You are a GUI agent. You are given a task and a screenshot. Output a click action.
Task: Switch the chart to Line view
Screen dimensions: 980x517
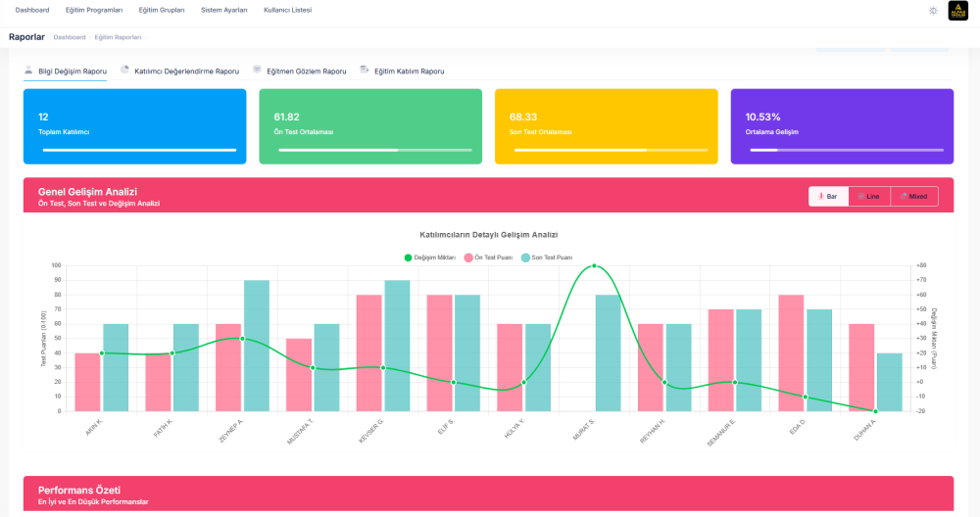click(x=869, y=197)
